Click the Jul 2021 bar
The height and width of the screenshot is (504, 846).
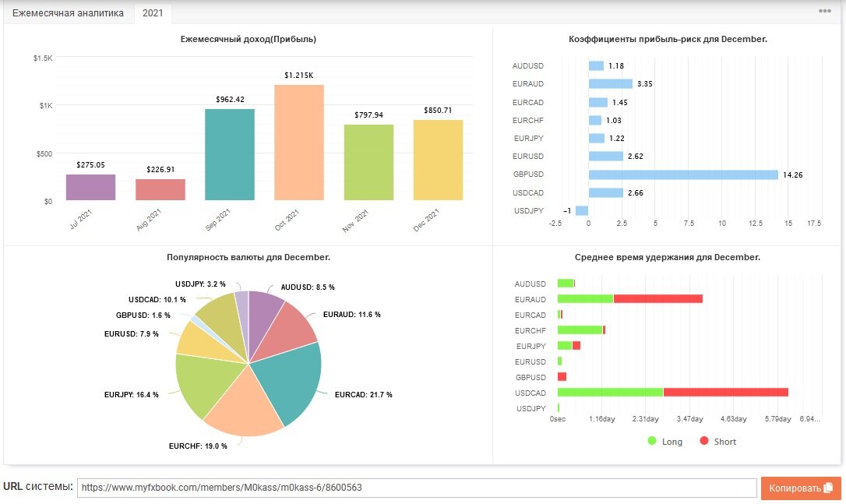[x=90, y=187]
